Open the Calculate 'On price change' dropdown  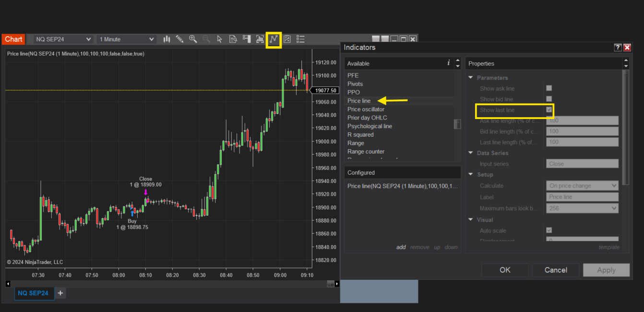(583, 186)
